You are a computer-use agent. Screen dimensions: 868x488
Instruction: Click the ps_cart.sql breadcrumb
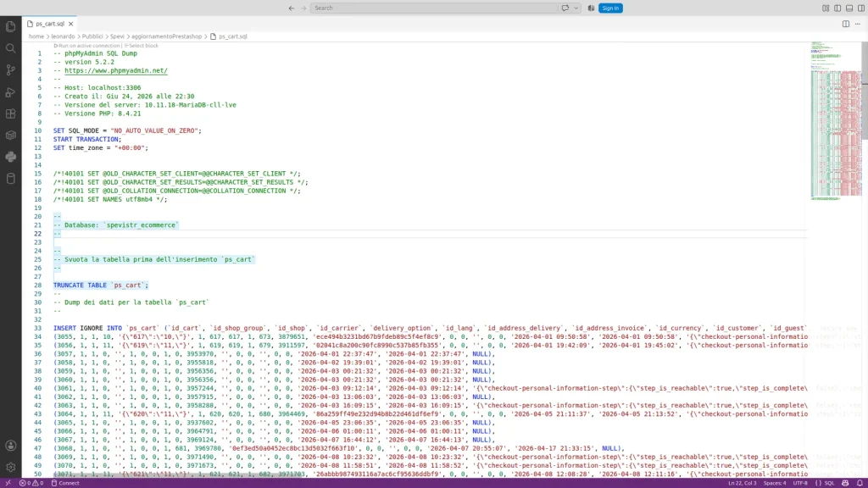[x=229, y=36]
